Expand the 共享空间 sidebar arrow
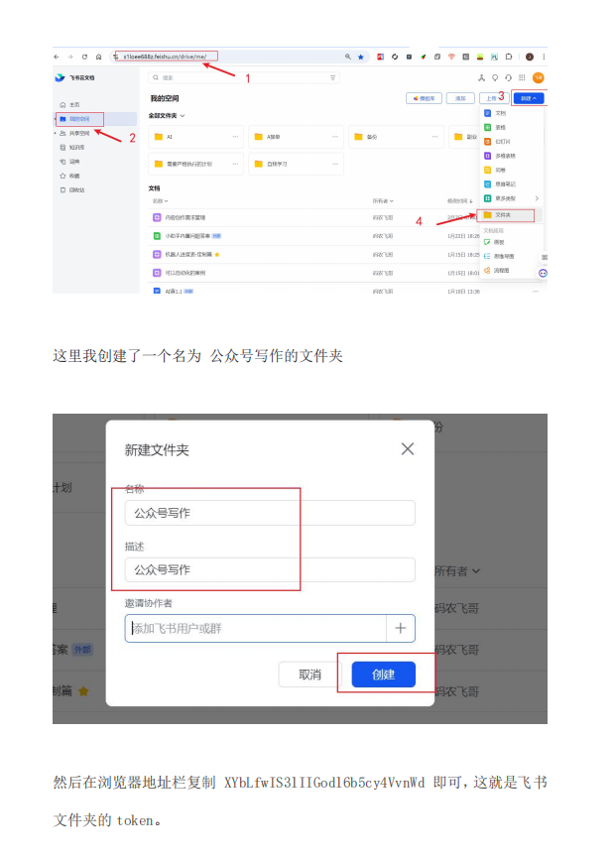 56,133
